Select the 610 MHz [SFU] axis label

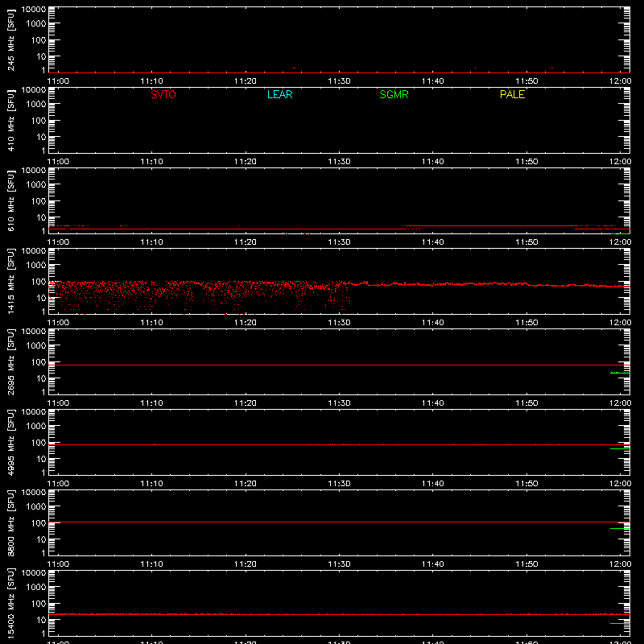click(10, 201)
